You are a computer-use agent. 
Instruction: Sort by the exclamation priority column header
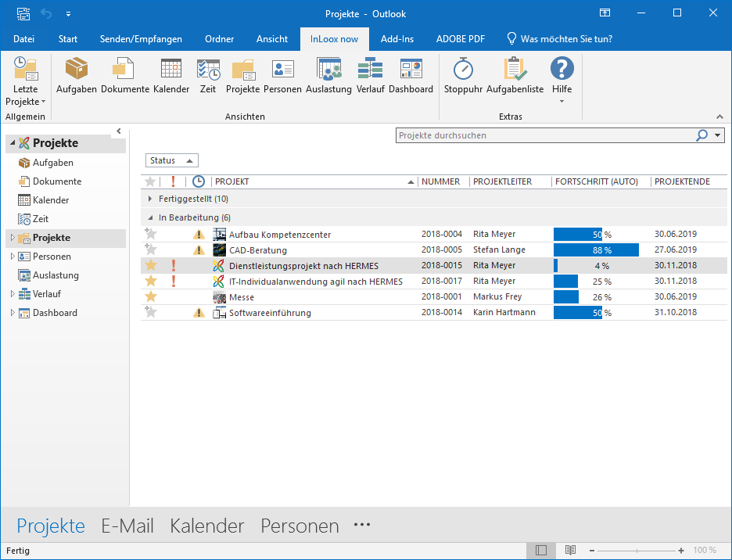173,181
